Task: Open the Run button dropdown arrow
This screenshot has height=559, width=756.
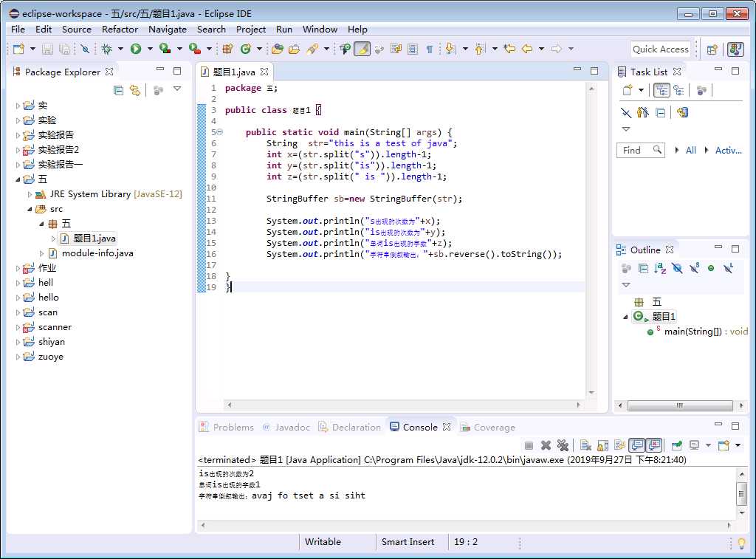Action: point(150,49)
